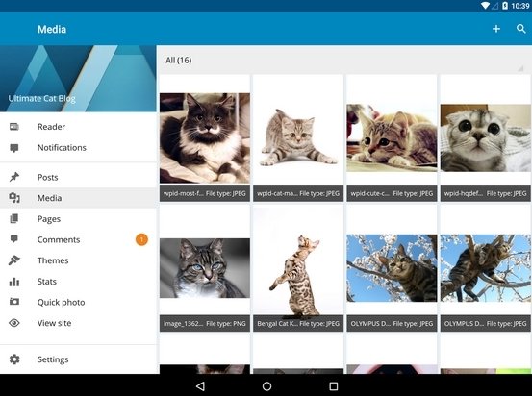The image size is (532, 396).
Task: Click the Reader icon in sidebar
Action: tap(14, 127)
